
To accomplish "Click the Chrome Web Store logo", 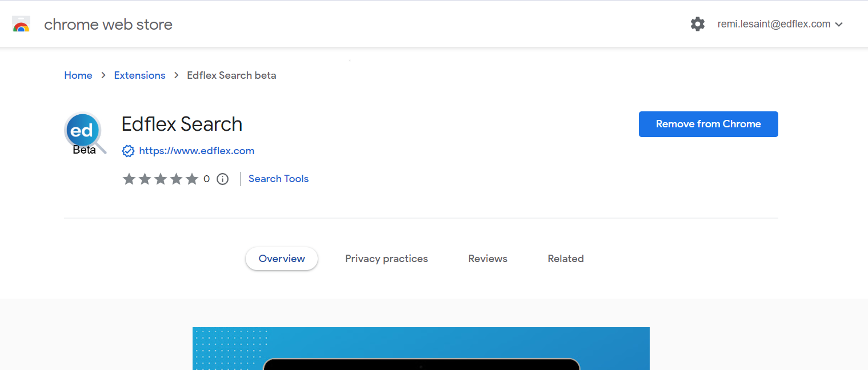I will tap(21, 24).
